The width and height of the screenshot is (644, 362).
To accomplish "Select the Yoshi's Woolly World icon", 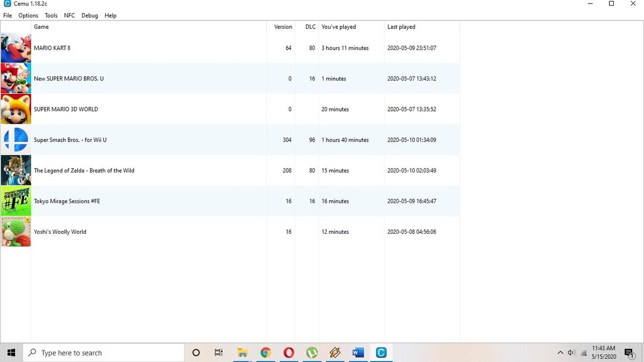I will 16,232.
